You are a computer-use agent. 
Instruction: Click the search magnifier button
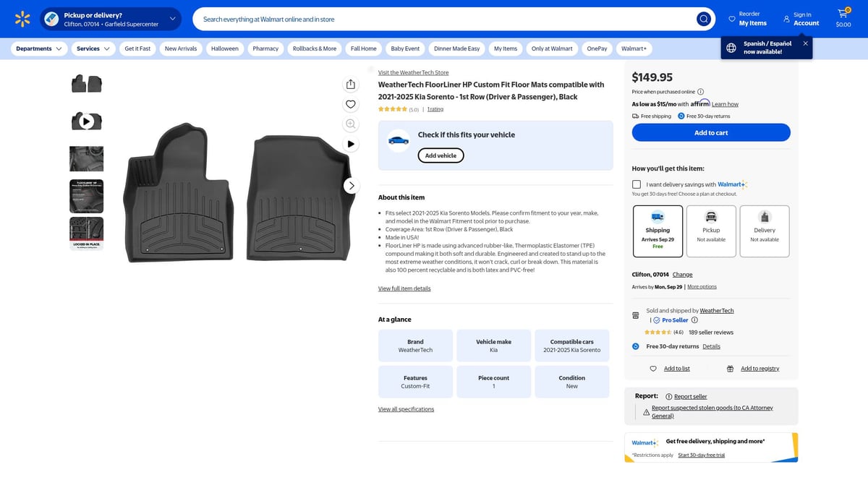[704, 19]
